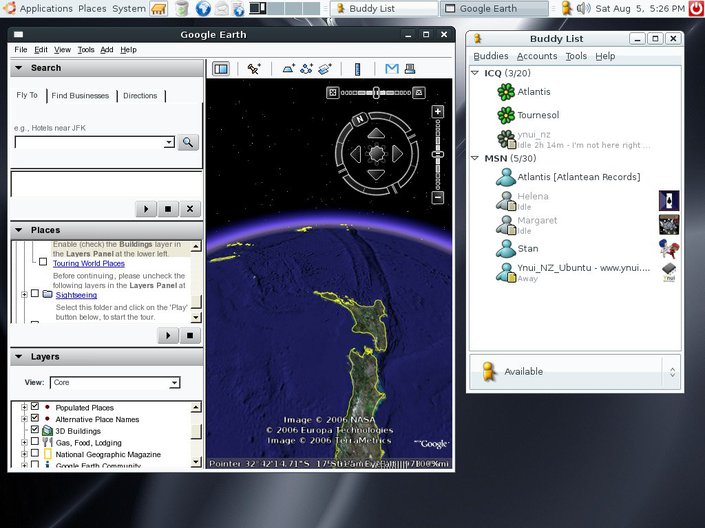
Task: Select the Add Polygon tool
Action: [288, 69]
